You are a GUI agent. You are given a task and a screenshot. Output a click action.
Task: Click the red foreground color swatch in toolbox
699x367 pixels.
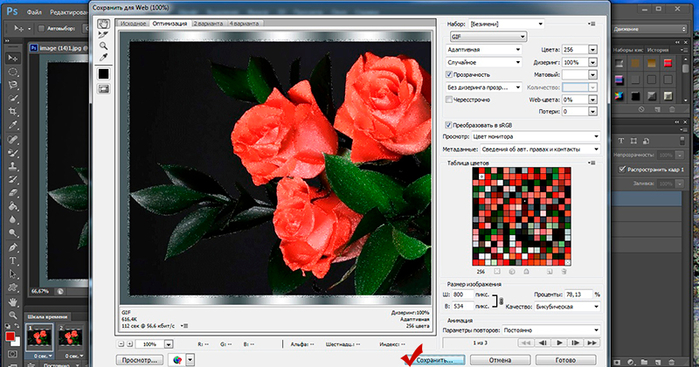(10, 337)
